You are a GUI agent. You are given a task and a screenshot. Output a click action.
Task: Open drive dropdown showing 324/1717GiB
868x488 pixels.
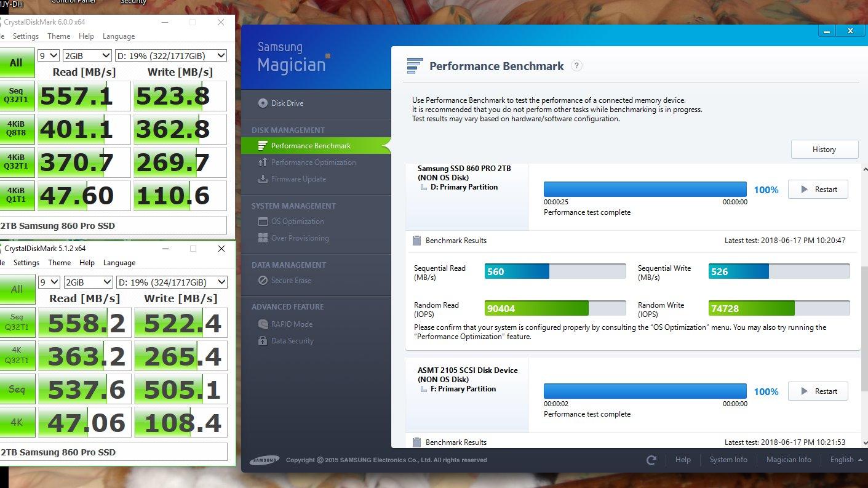click(172, 282)
